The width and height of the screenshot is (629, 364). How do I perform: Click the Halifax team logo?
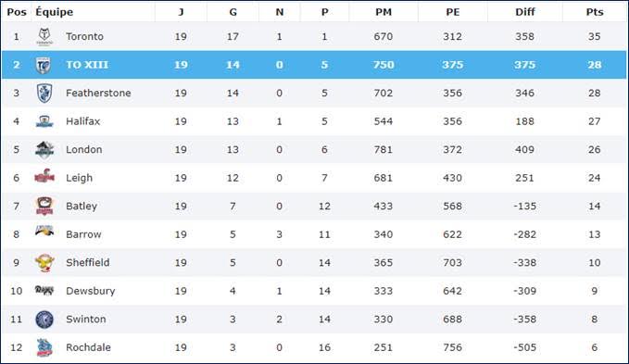pyautogui.click(x=44, y=121)
